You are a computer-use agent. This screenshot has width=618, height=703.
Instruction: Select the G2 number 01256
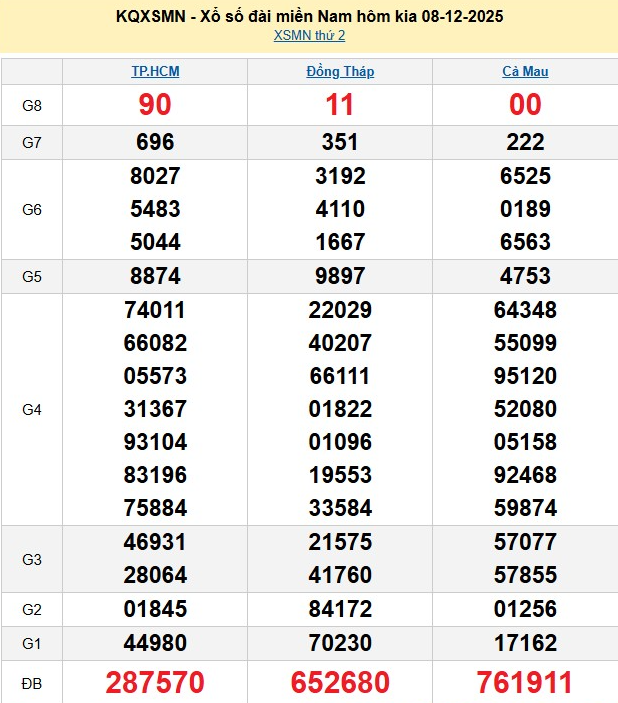pos(525,609)
